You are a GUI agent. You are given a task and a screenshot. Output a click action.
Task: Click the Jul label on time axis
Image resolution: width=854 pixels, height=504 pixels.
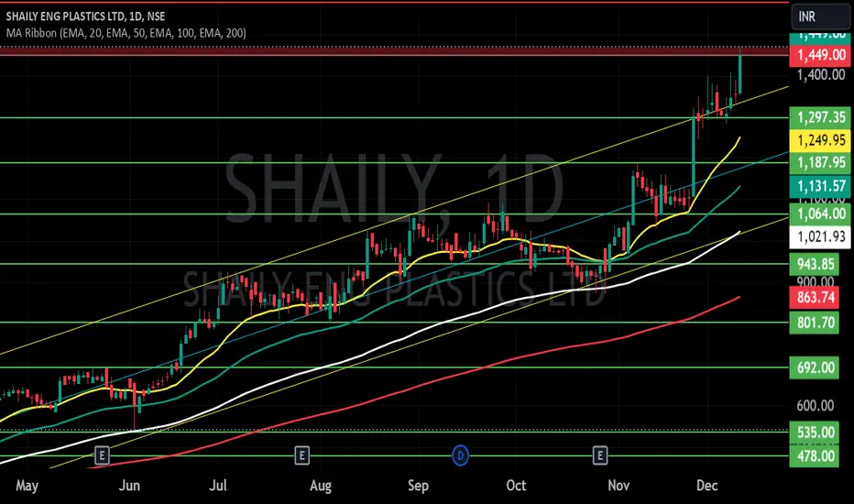click(x=218, y=486)
